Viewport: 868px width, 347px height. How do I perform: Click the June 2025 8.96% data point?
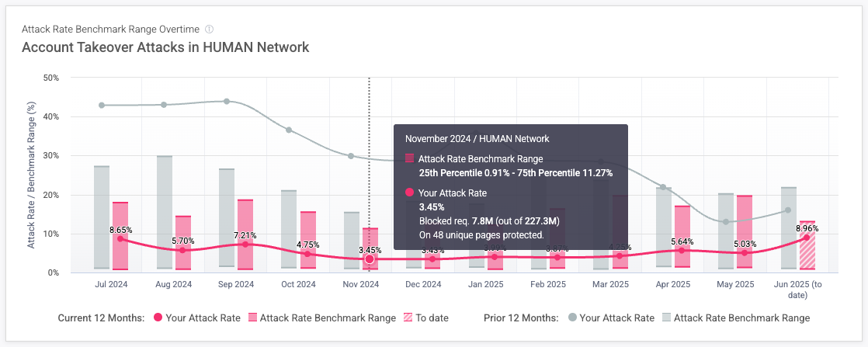tap(807, 238)
